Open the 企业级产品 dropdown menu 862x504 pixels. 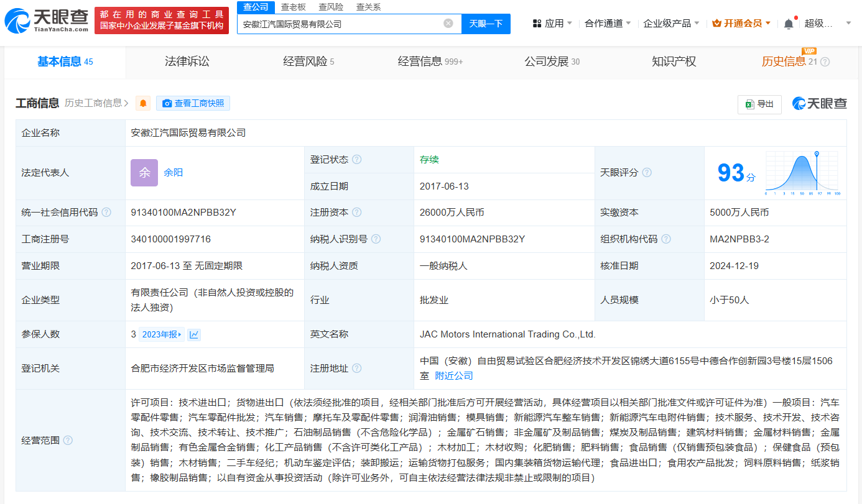pos(667,22)
